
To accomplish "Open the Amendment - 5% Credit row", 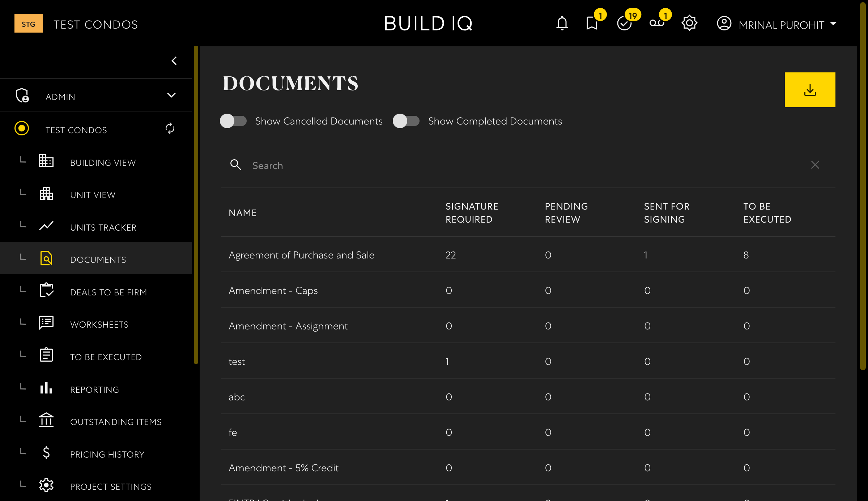I will click(x=528, y=467).
